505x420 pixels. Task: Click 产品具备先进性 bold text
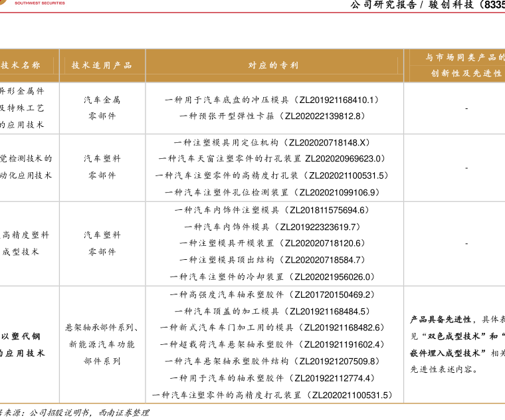[x=441, y=320]
